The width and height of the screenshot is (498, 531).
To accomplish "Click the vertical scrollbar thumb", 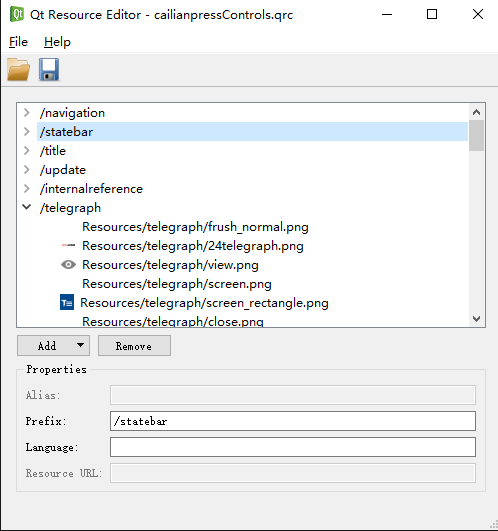I will [x=476, y=135].
